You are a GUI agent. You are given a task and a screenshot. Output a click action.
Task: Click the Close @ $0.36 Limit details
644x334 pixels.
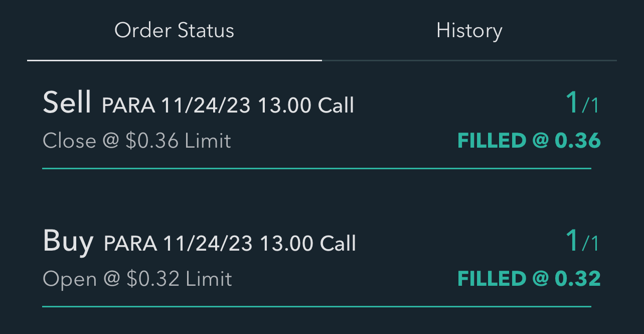(x=137, y=141)
